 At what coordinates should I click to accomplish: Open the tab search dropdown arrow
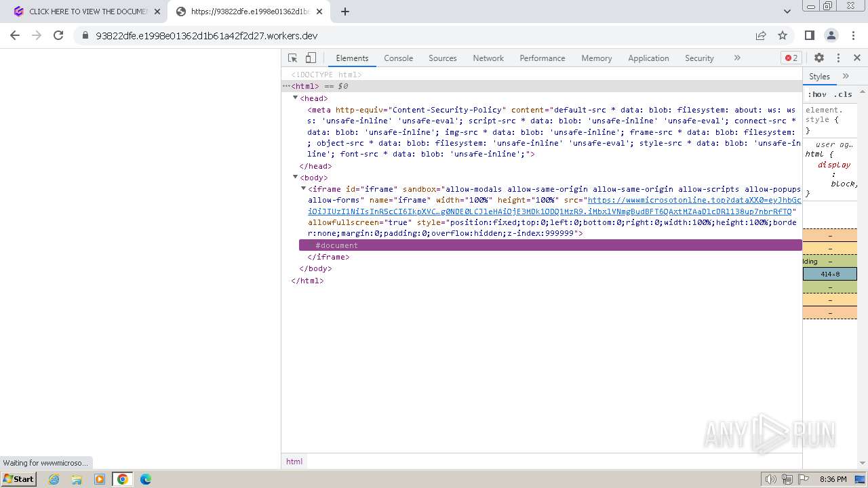coord(787,12)
